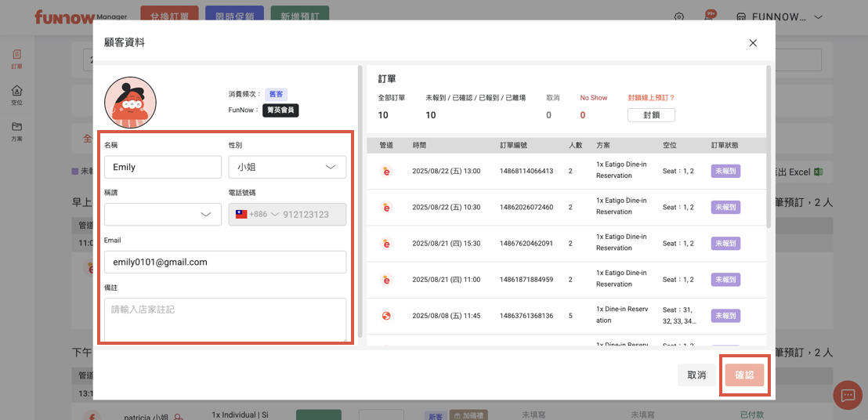Click the customer avatar image
This screenshot has width=868, height=420.
click(130, 103)
